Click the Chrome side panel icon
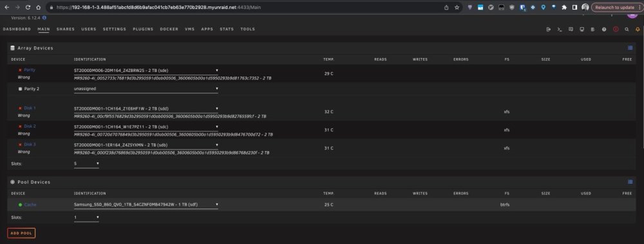Screen dimensions: 644x244 point(574,7)
